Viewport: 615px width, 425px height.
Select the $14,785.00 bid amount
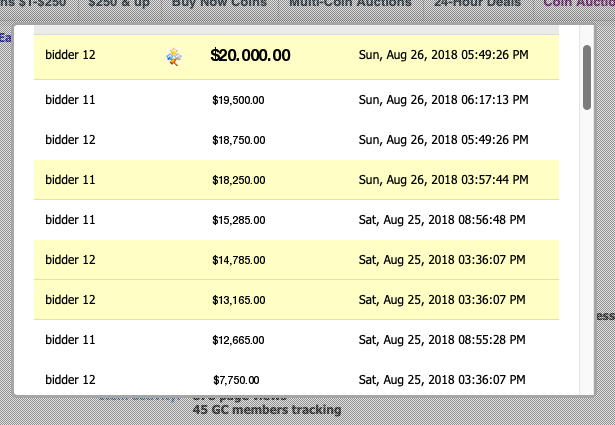click(238, 260)
